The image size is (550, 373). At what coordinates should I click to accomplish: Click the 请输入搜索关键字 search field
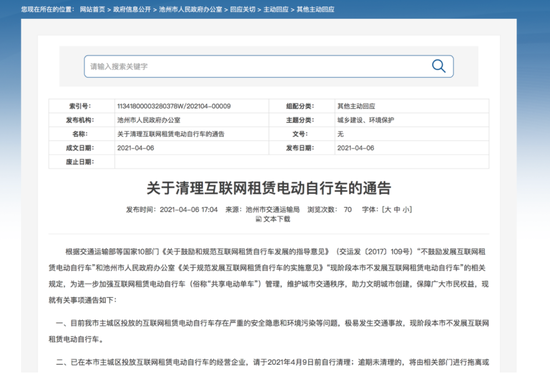[269, 66]
